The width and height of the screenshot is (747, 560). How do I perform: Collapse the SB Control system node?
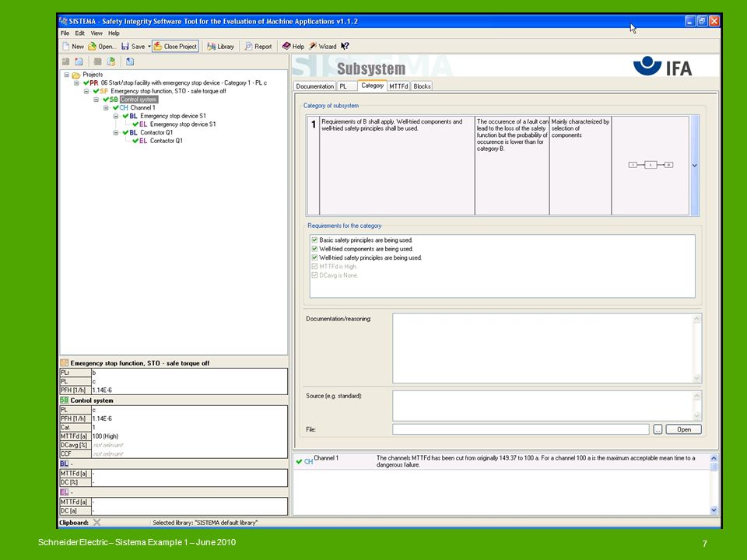96,100
